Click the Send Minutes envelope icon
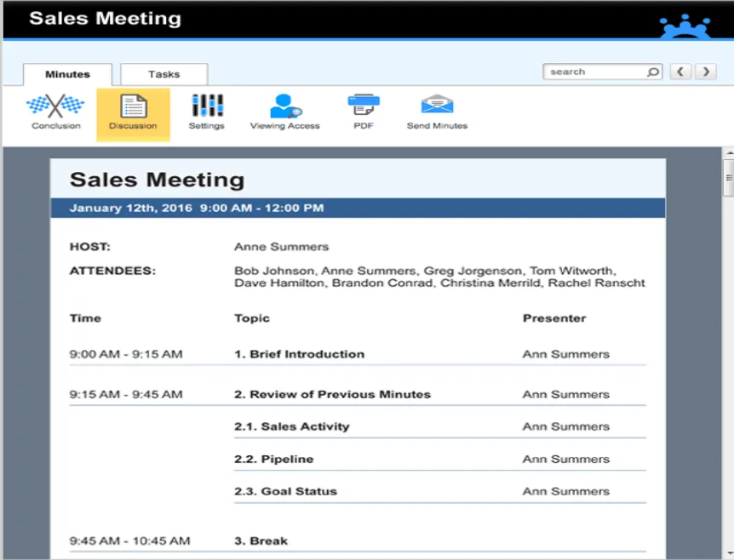Screen dimensions: 734x560 pos(437,105)
